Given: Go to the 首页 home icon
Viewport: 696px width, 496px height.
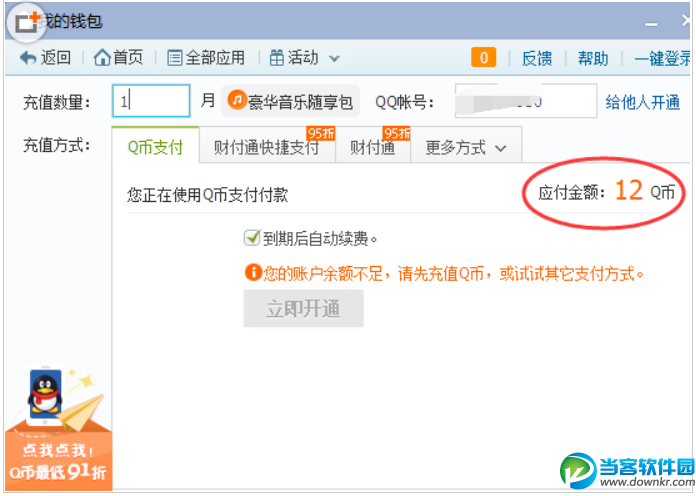Looking at the screenshot, I should click(102, 58).
